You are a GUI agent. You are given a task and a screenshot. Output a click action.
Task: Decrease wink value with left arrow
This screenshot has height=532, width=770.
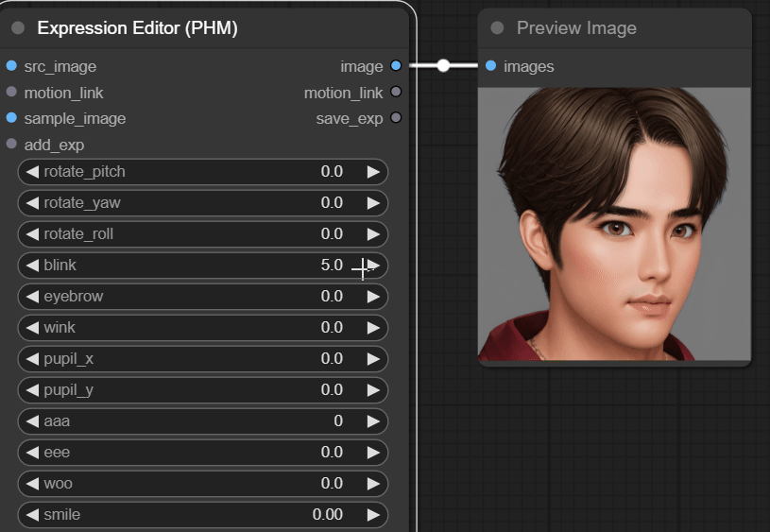(x=32, y=328)
